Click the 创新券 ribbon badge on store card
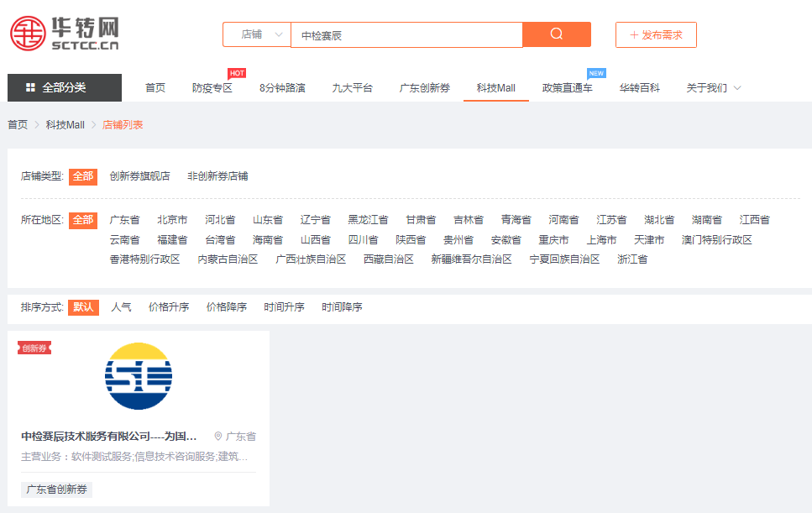812x513 pixels. coord(34,348)
